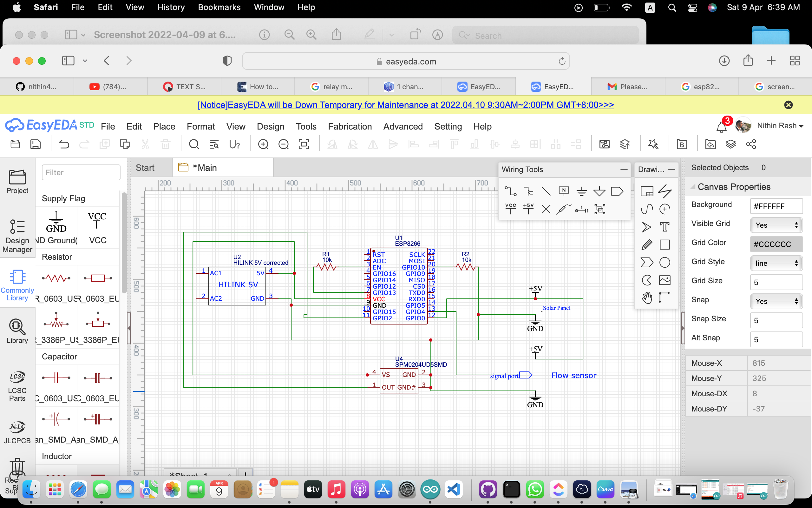
Task: Open the Design menu
Action: [271, 126]
